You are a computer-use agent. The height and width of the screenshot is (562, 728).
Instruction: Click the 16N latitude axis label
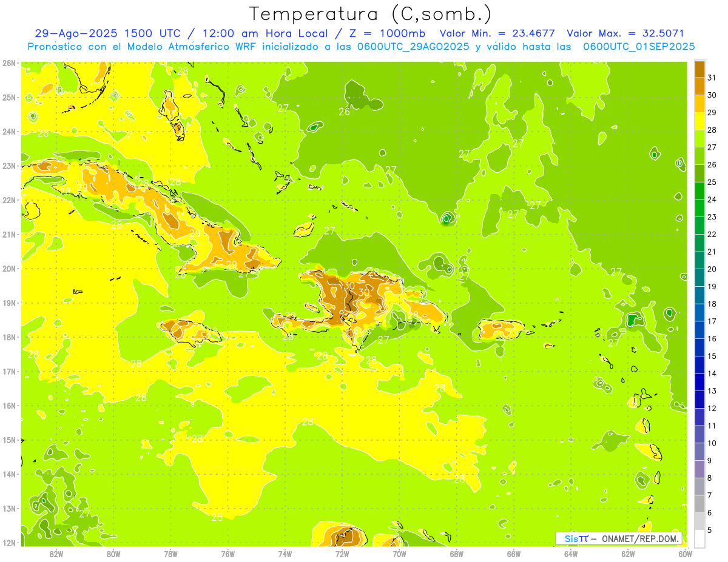[9, 406]
